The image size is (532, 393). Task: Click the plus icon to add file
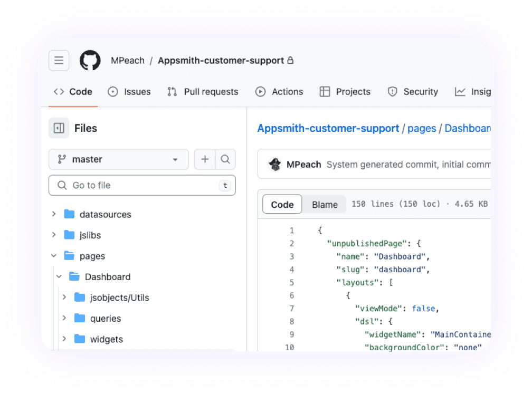pos(205,159)
